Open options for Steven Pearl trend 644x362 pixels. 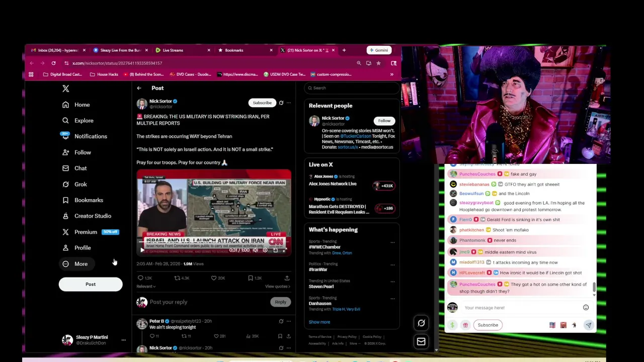point(392,282)
